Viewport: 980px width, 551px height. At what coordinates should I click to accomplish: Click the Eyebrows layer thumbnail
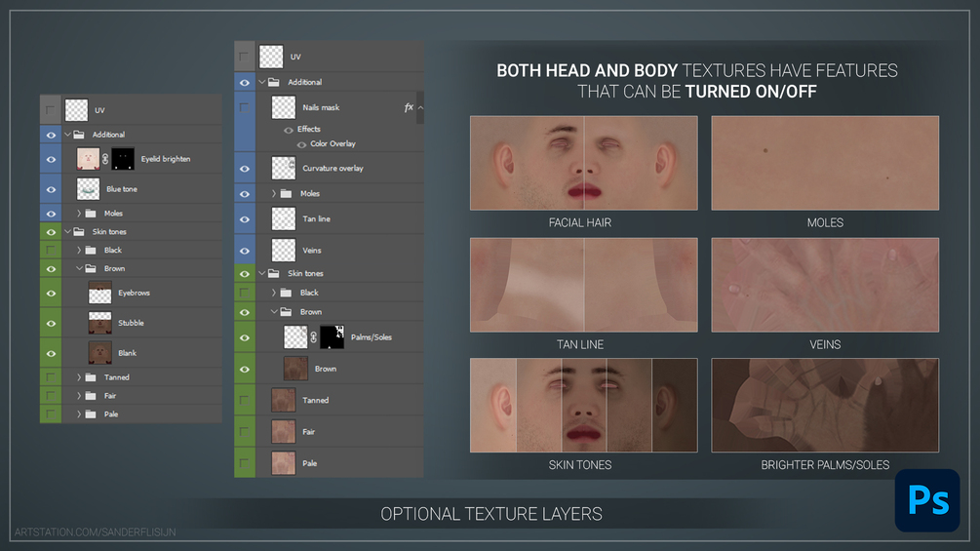(x=100, y=293)
